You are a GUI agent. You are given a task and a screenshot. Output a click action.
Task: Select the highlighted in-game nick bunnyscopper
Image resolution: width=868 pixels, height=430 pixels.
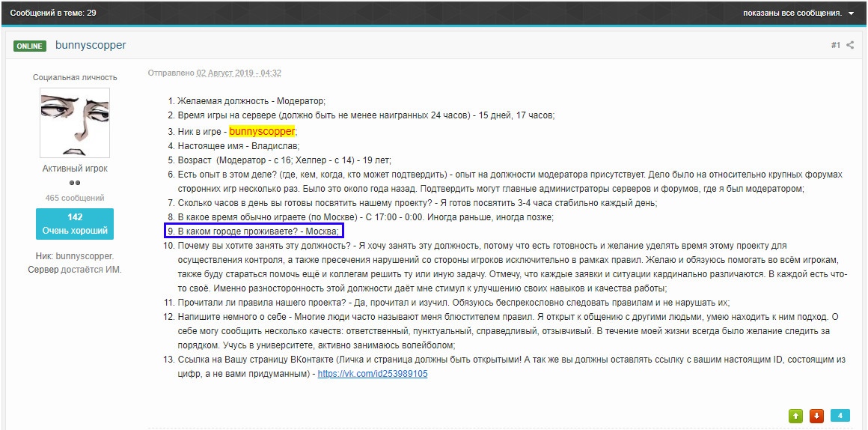262,131
